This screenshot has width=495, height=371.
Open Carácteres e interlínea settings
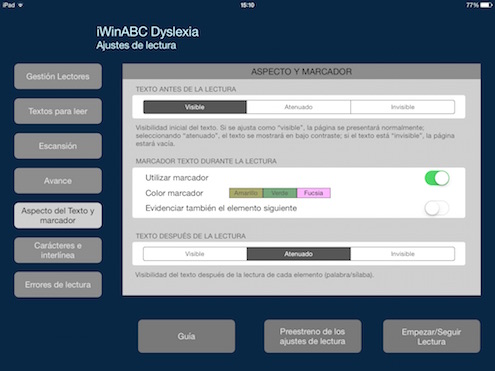[x=58, y=250]
